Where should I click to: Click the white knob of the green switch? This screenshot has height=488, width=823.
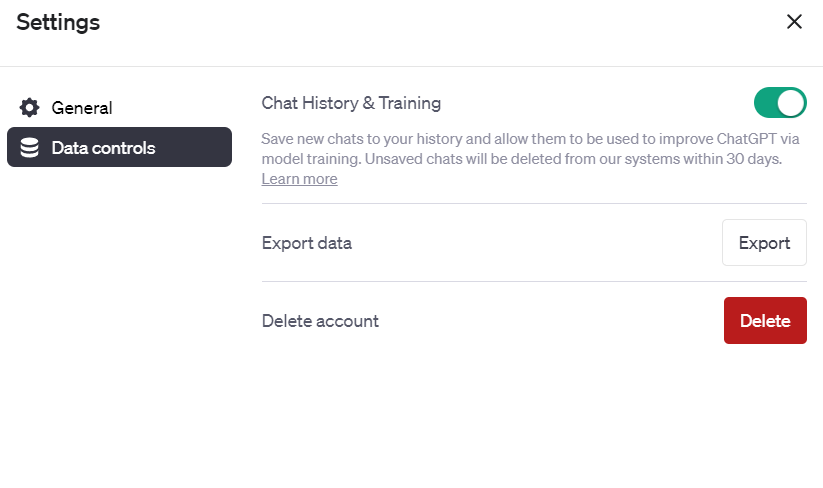point(791,103)
